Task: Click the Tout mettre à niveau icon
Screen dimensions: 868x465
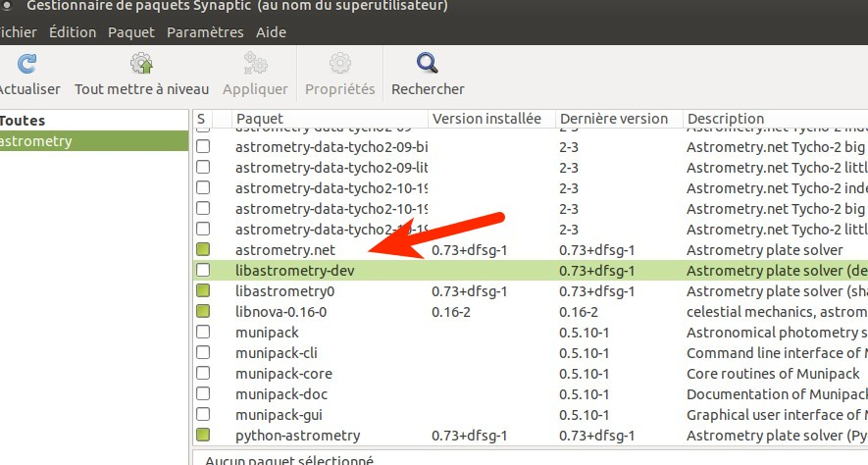Action: click(x=141, y=65)
